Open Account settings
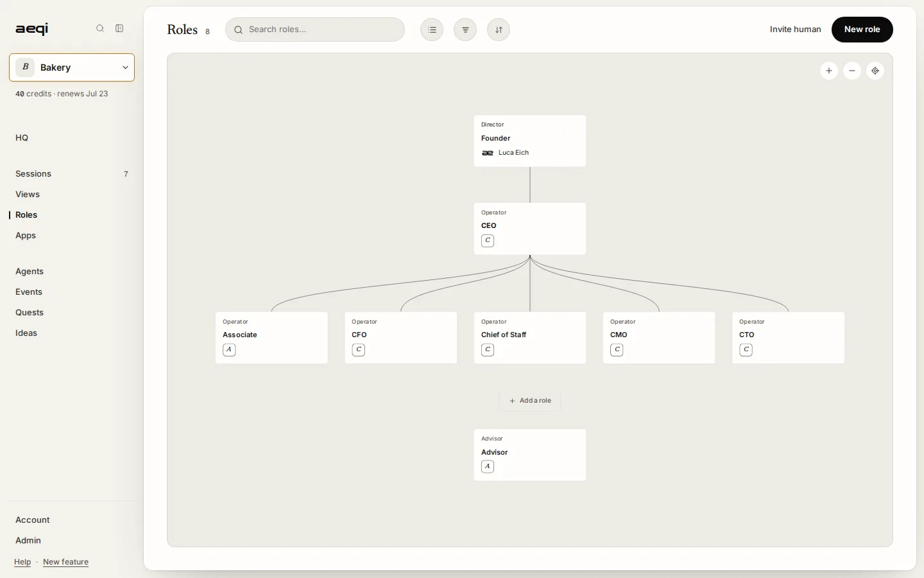924x578 pixels. point(33,520)
